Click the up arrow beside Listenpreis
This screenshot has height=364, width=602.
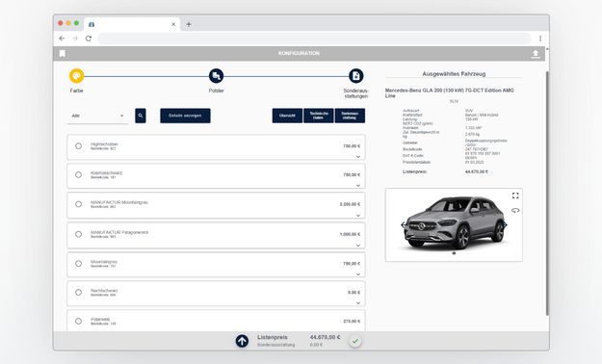[x=242, y=341]
